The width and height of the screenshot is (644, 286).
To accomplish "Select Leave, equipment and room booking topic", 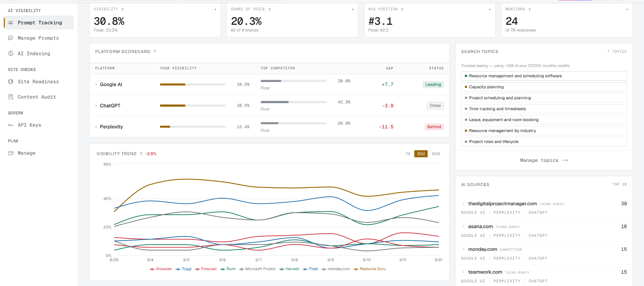I will (544, 120).
